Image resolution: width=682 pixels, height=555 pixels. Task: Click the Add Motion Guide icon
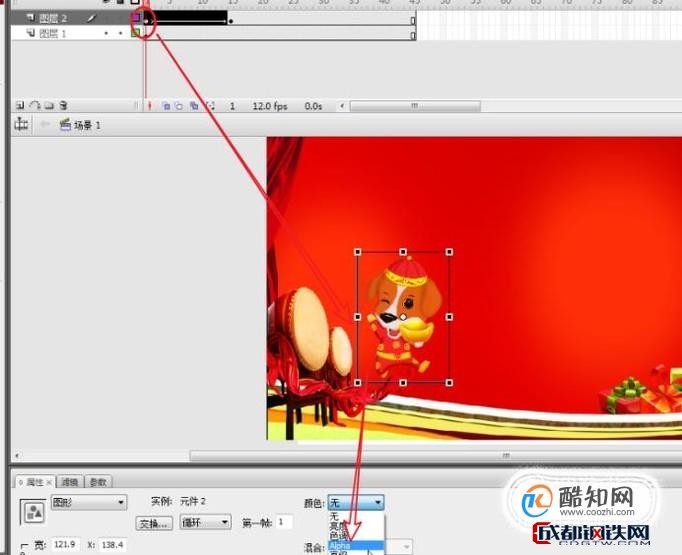(35, 105)
